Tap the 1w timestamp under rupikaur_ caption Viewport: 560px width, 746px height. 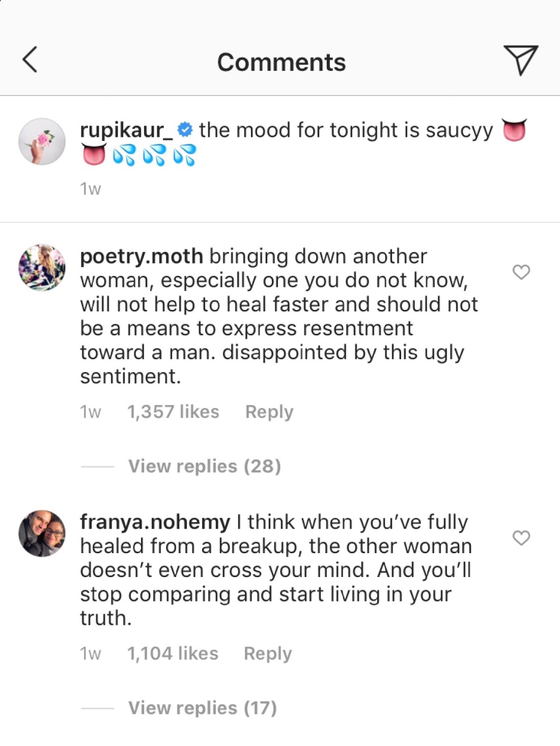pyautogui.click(x=91, y=189)
